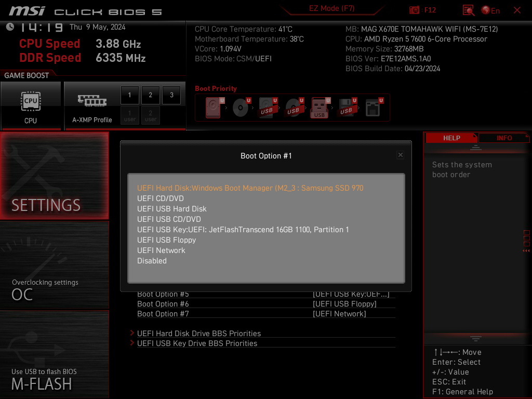Enable A-XMP profile 2

(150, 95)
